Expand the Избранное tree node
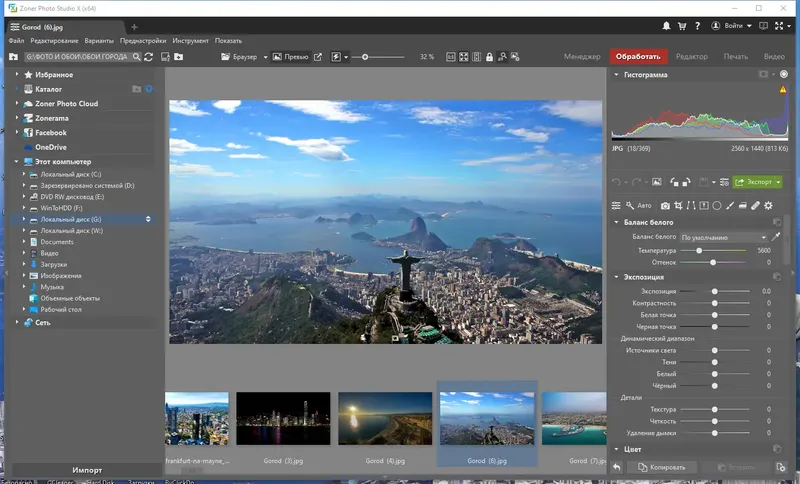Image resolution: width=800 pixels, height=484 pixels. [18, 75]
